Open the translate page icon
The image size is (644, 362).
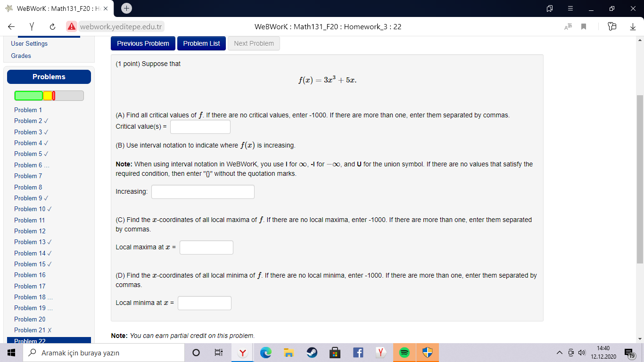(568, 27)
